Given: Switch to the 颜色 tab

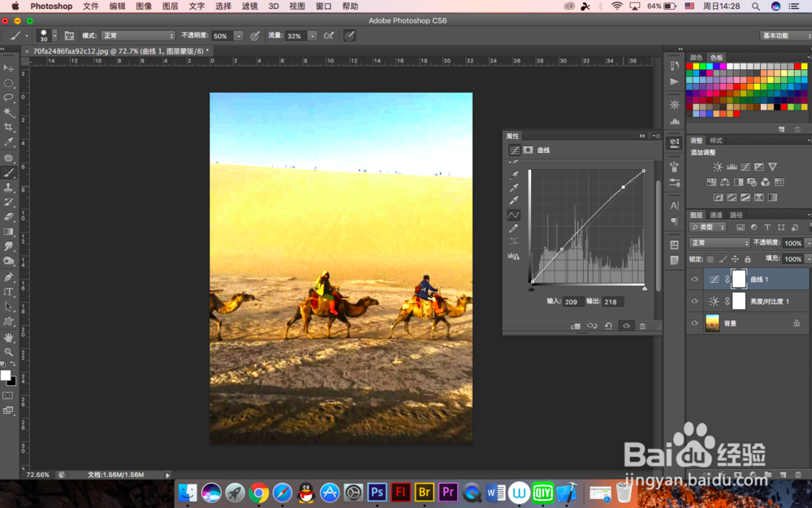Looking at the screenshot, I should 697,57.
